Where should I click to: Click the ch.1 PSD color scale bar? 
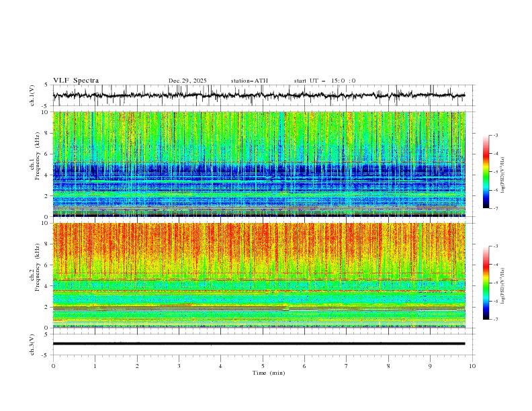click(x=486, y=172)
